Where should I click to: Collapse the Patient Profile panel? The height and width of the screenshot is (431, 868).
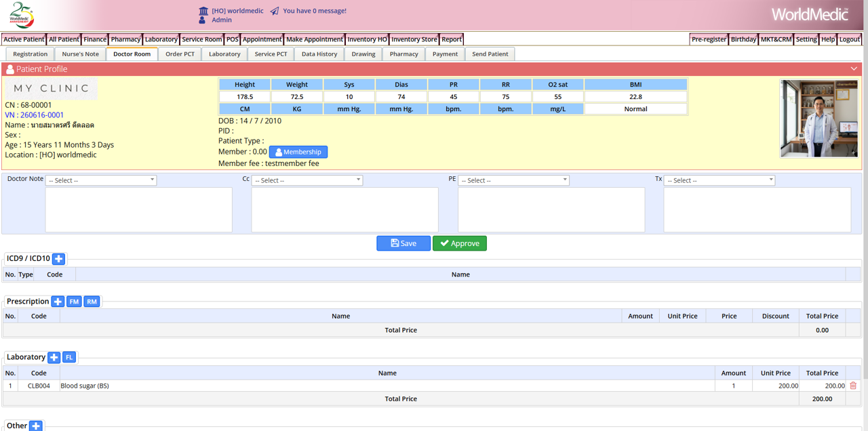point(854,69)
